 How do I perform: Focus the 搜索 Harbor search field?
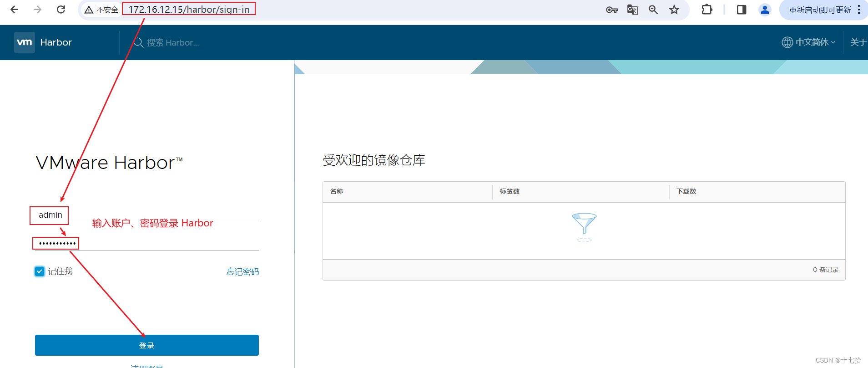[x=173, y=43]
